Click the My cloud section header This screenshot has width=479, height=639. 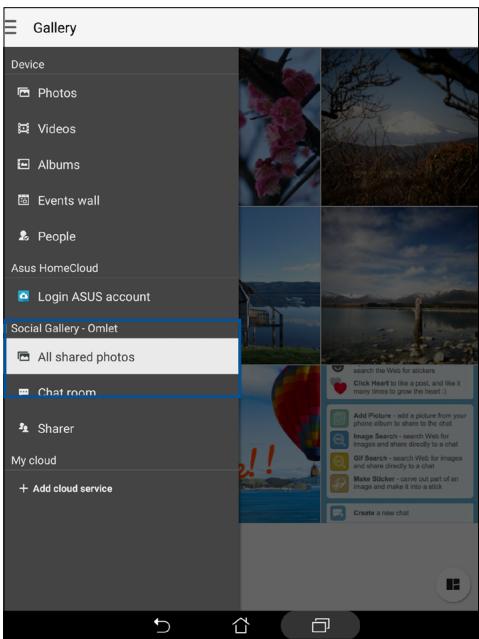point(34,460)
